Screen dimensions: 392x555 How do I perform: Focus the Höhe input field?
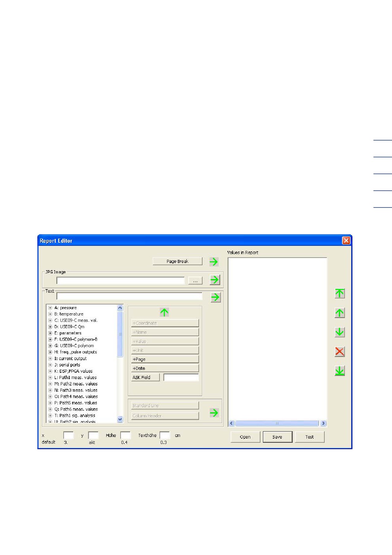tap(126, 435)
